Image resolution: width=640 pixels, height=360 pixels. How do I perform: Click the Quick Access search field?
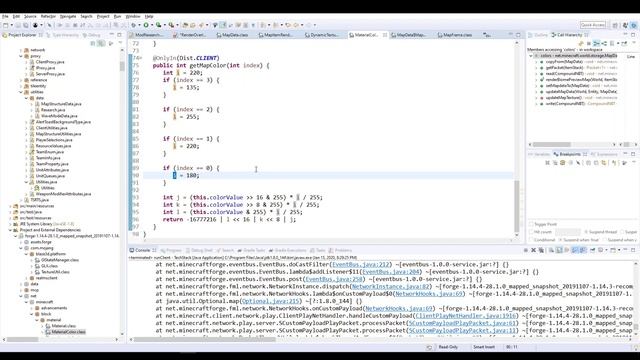[x=593, y=25]
